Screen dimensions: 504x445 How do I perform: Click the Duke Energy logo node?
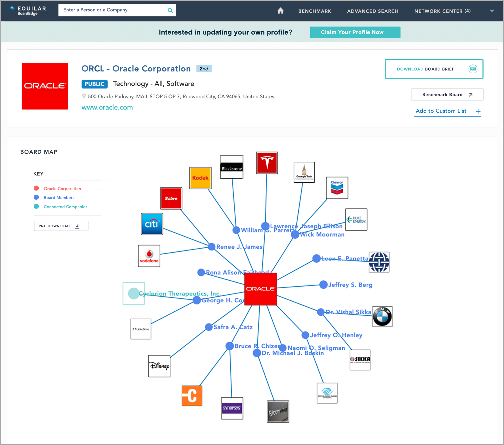click(x=356, y=220)
